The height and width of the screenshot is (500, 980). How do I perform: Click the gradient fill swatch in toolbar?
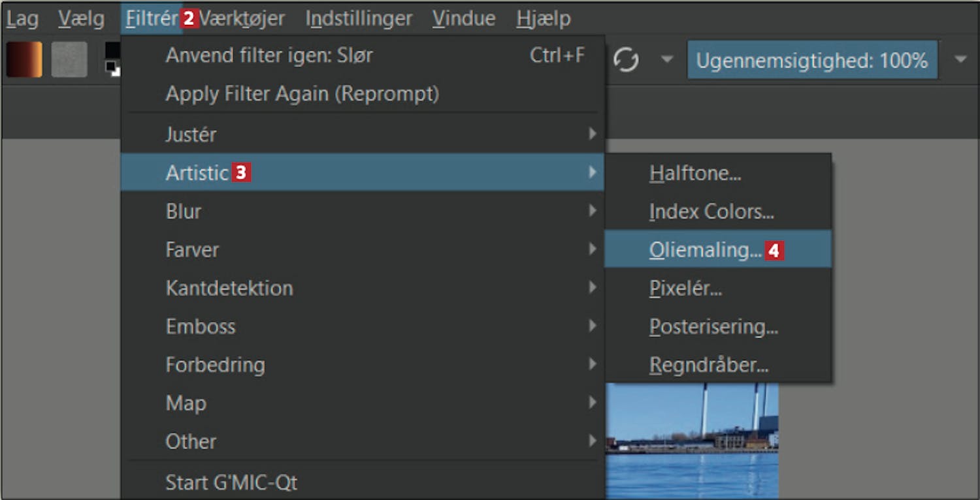click(24, 59)
